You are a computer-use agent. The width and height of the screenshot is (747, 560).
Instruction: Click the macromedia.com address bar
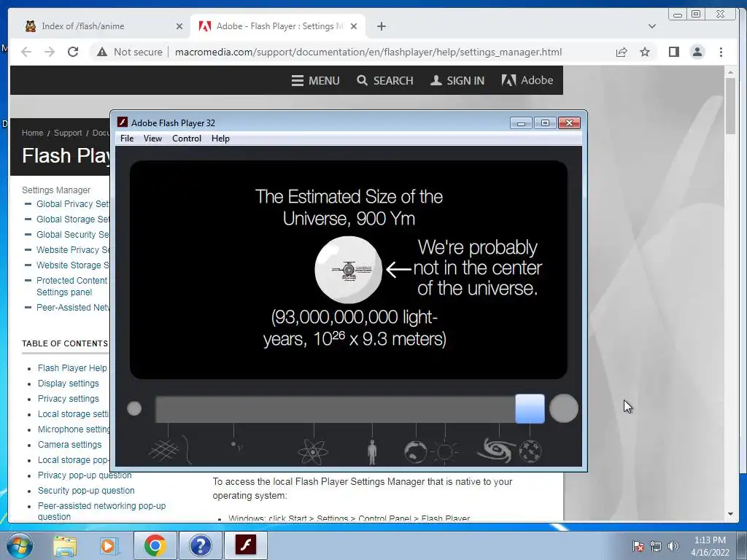368,52
